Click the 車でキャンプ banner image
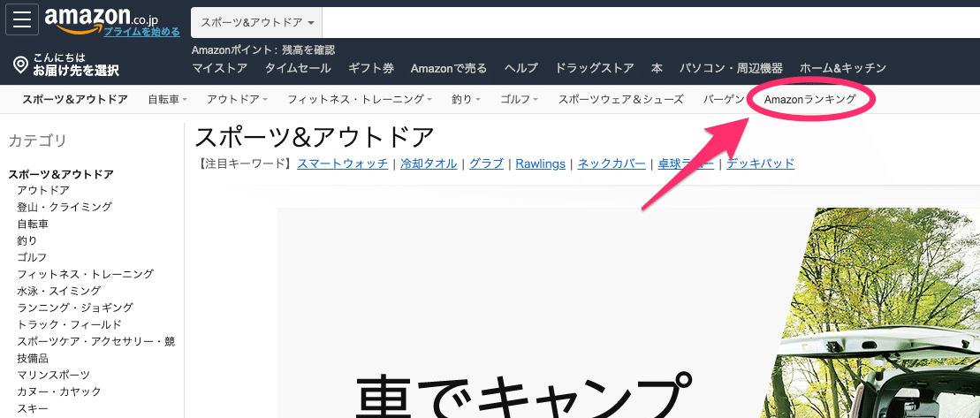The width and height of the screenshot is (980, 418). point(629,313)
